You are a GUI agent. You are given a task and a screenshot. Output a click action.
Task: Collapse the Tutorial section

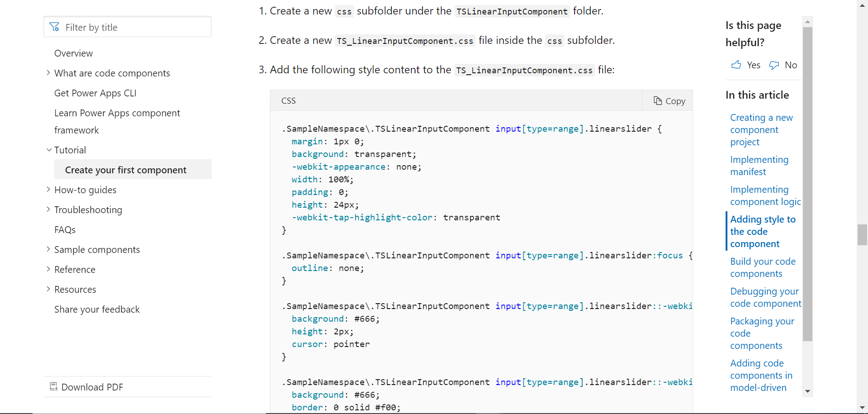coord(48,149)
